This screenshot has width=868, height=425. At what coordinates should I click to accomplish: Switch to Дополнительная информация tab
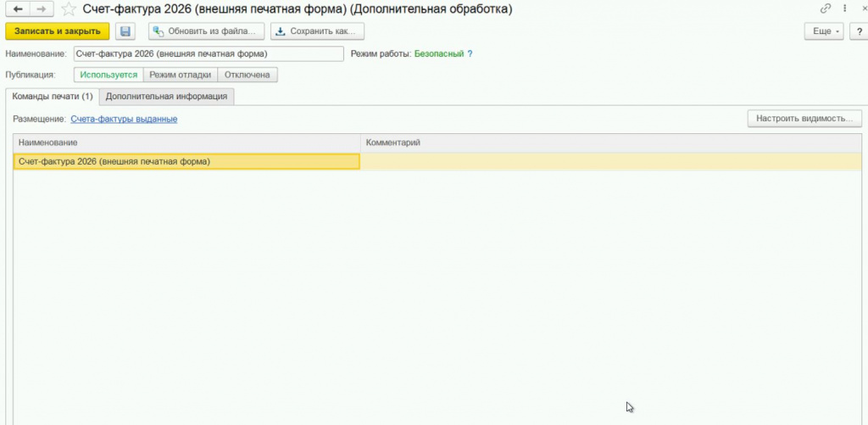pyautogui.click(x=167, y=97)
